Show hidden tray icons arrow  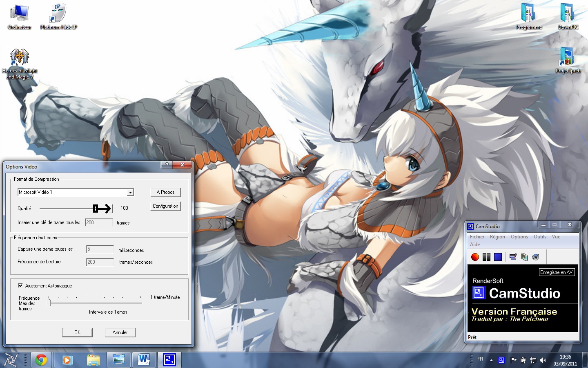(x=491, y=360)
